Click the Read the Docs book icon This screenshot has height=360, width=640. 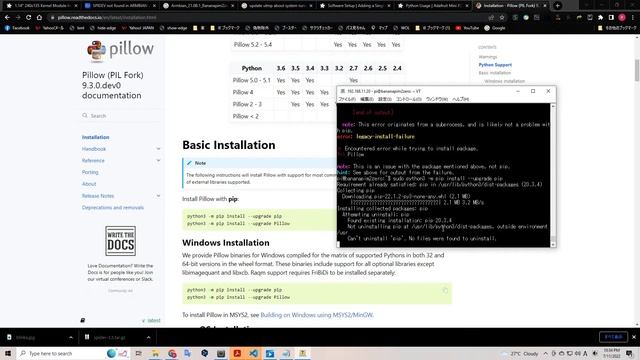pos(83,321)
